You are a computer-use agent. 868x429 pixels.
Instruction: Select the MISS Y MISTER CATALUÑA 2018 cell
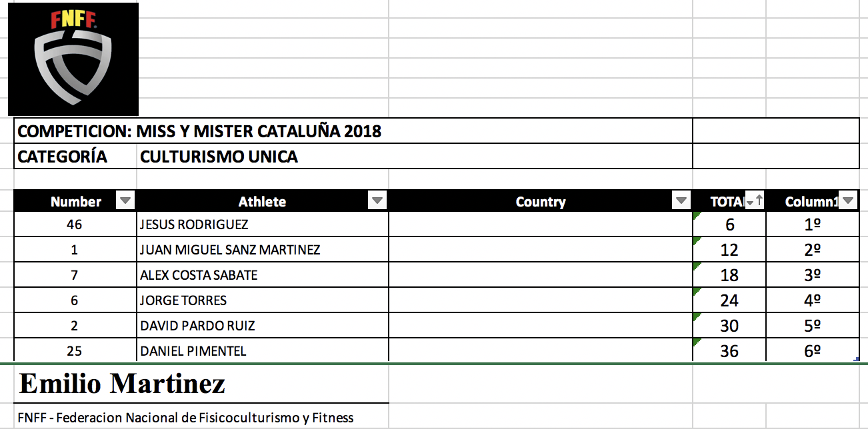pyautogui.click(x=259, y=131)
